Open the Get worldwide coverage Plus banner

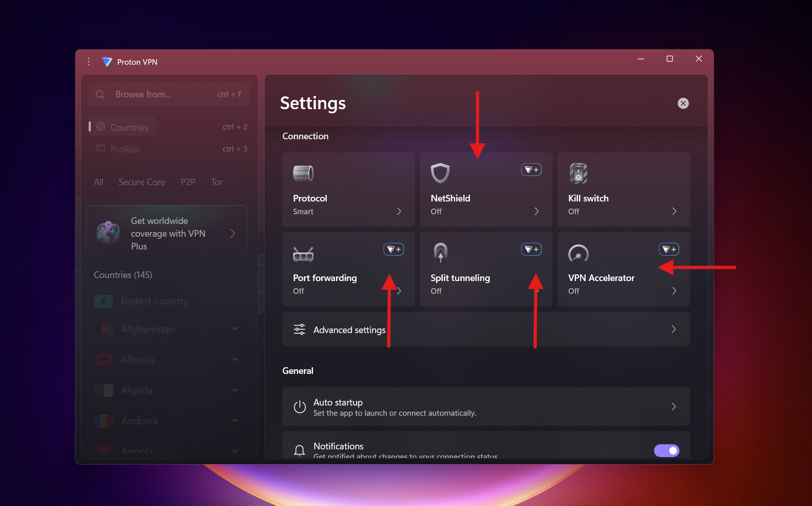167,233
